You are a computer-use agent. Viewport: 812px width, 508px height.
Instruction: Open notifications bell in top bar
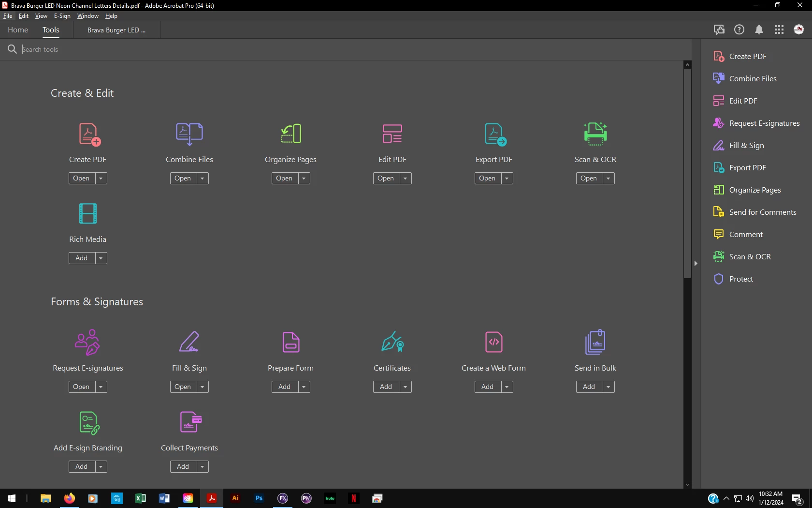[759, 30]
